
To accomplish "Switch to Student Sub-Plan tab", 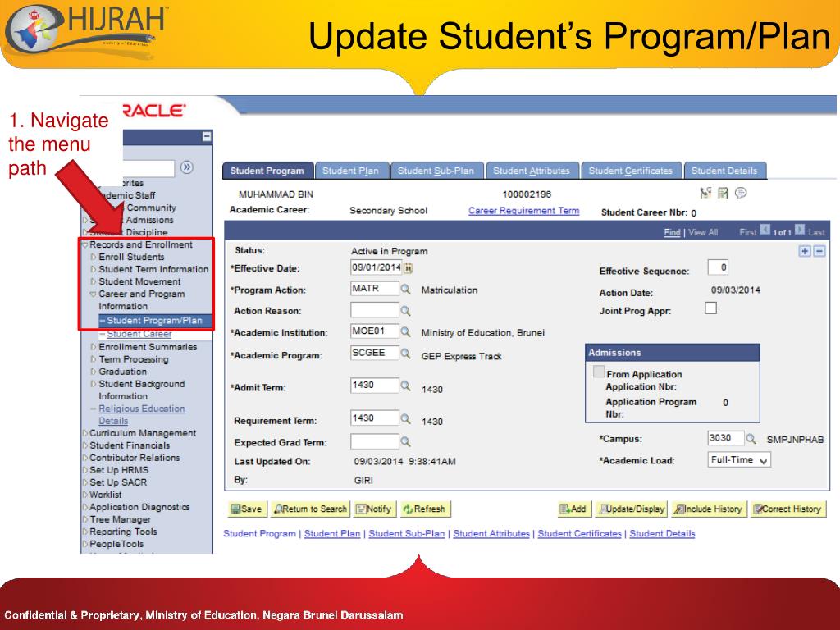I will 436,171.
